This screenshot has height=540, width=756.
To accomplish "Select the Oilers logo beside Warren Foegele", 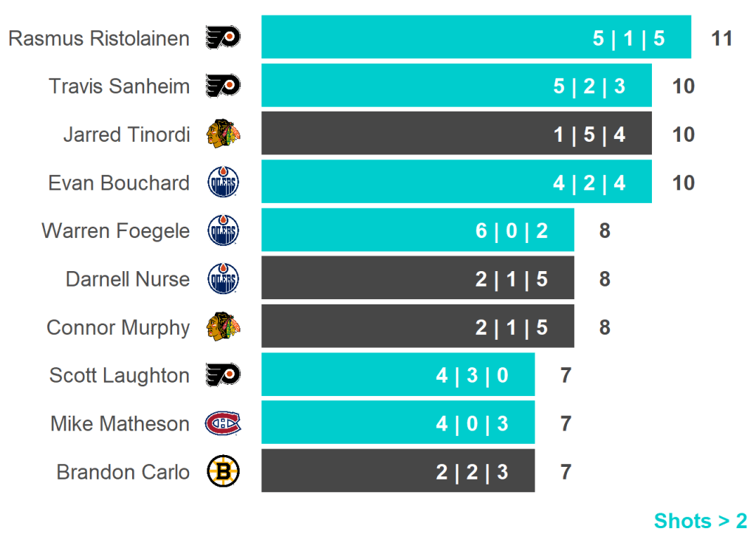I will [223, 231].
